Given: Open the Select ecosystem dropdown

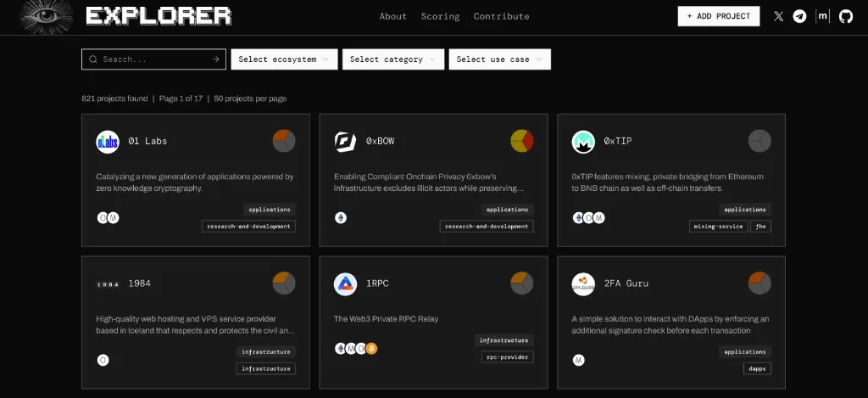Looking at the screenshot, I should pos(284,59).
